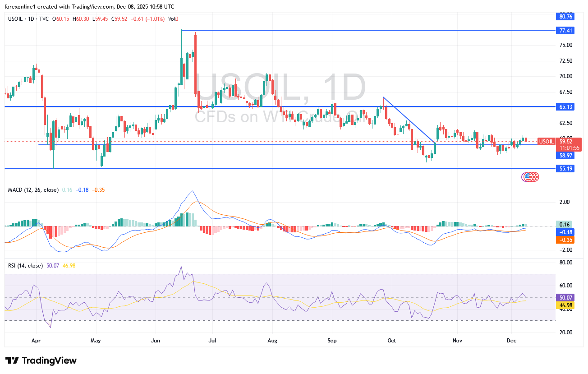The height and width of the screenshot is (374, 588).
Task: Click the 1D interval in chart legend
Action: (x=32, y=19)
